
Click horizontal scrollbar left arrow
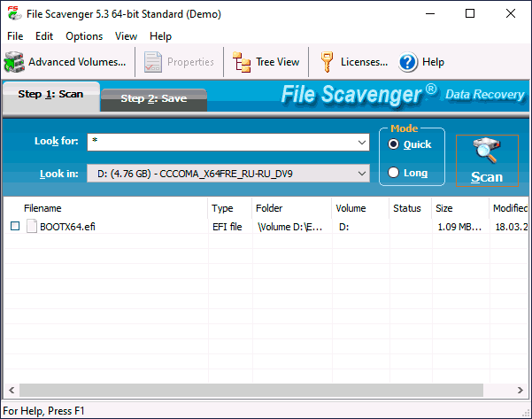[x=12, y=390]
